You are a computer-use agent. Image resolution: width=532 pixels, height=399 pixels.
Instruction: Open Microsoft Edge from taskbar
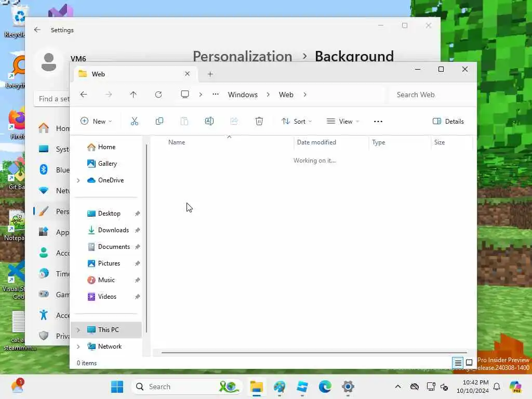[325, 387]
